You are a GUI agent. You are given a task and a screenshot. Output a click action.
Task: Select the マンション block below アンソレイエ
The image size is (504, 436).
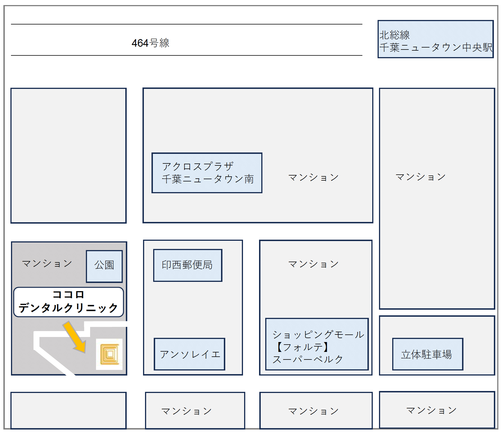195,410
